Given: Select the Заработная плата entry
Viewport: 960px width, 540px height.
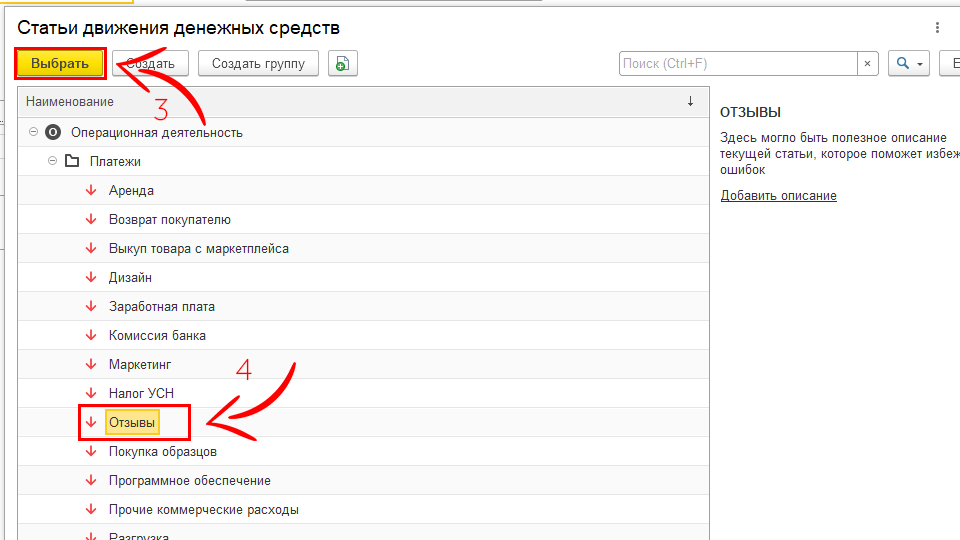Looking at the screenshot, I should point(161,306).
